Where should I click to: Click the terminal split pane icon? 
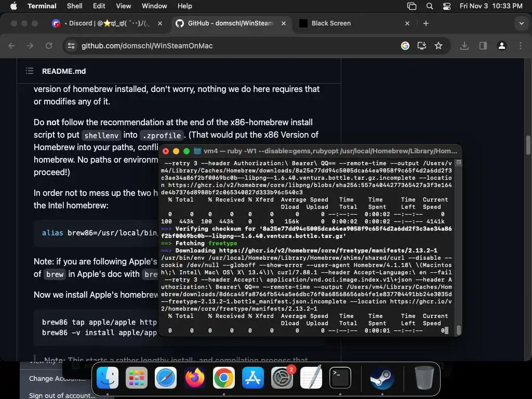[x=459, y=163]
